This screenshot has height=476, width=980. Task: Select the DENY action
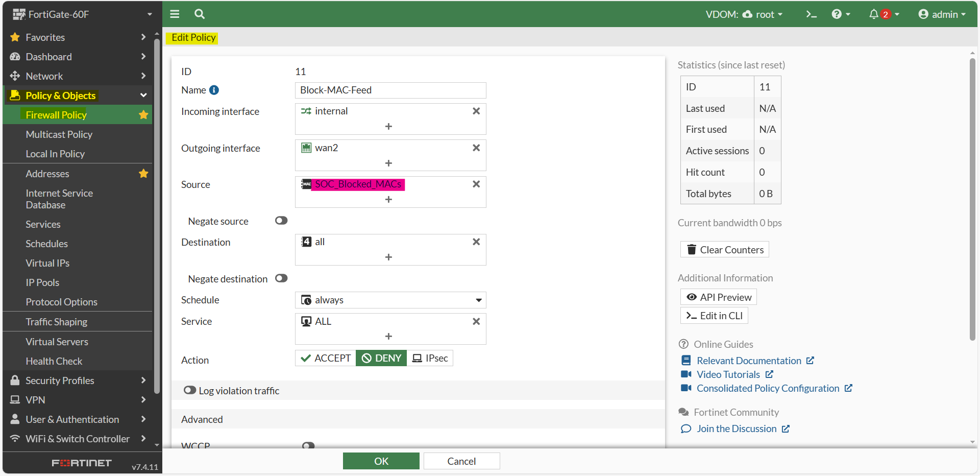click(381, 358)
